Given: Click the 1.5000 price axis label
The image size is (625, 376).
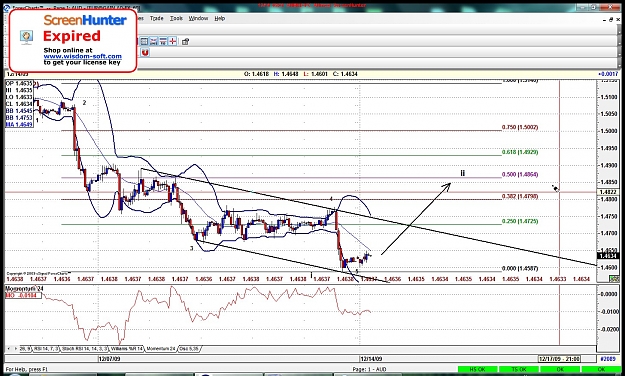Looking at the screenshot, I should [610, 131].
